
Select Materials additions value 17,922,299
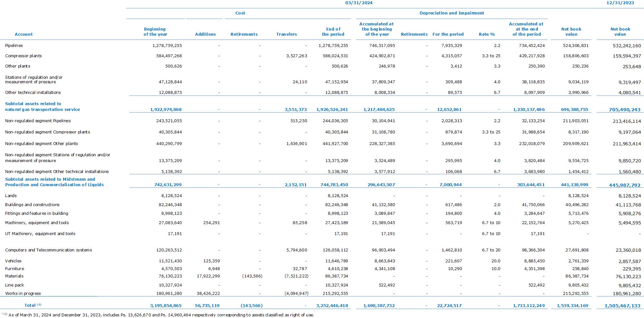coord(208,276)
